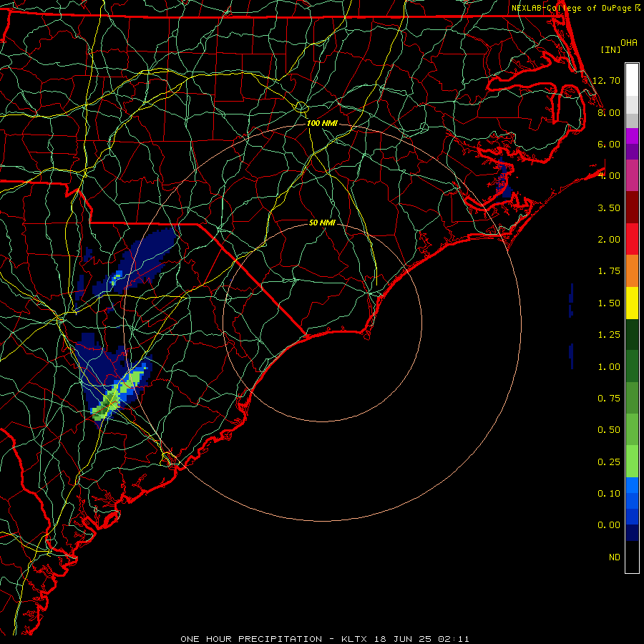Click the 4.00 legend value
This screenshot has width=644, height=644.
(609, 176)
